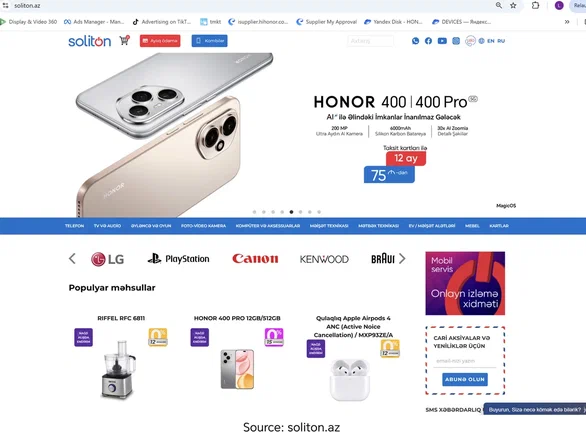This screenshot has width=586, height=442.
Task: Open the Facebook page icon
Action: [428, 41]
